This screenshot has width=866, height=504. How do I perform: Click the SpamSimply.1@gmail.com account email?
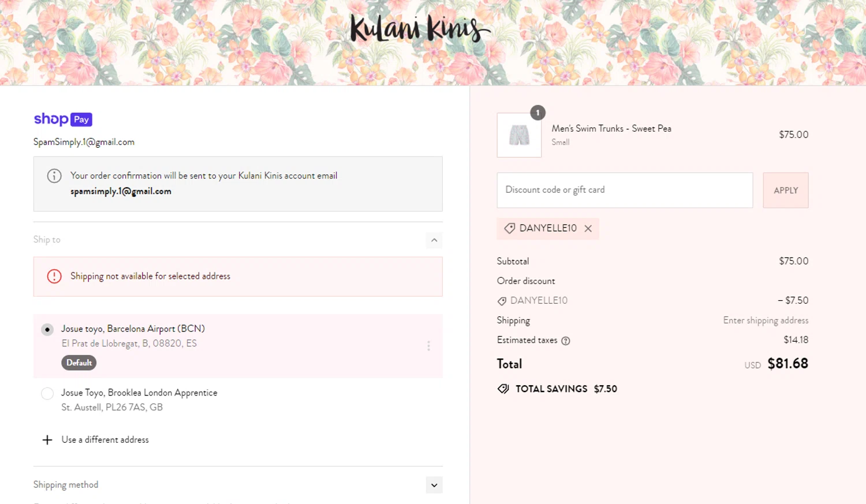coord(84,142)
